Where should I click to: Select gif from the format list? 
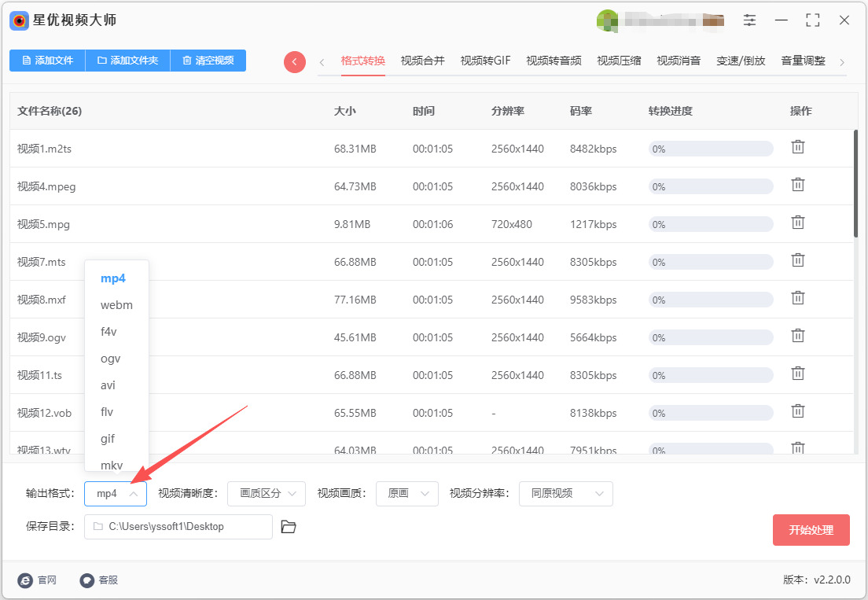pos(108,438)
